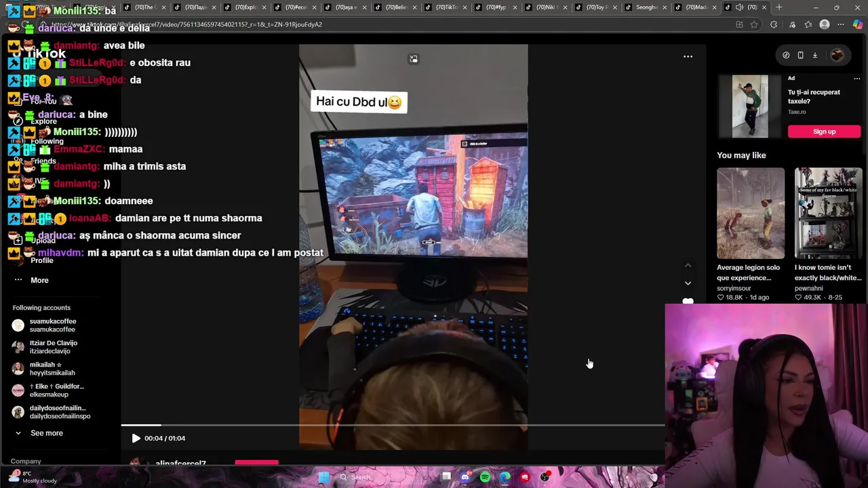Open the profile avatar menu at top right
The width and height of the screenshot is (868, 488).
[837, 56]
